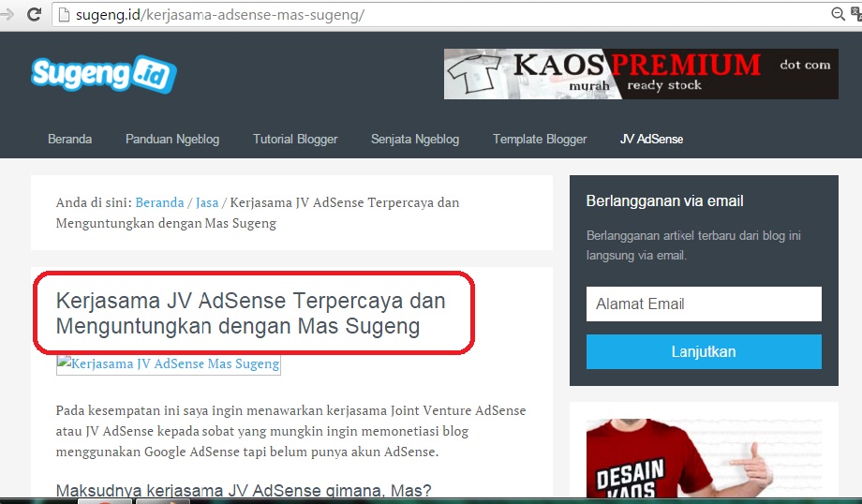Open the Kerjasama JV AdSense Mas Sugeng image link
Image resolution: width=862 pixels, height=504 pixels.
click(169, 364)
